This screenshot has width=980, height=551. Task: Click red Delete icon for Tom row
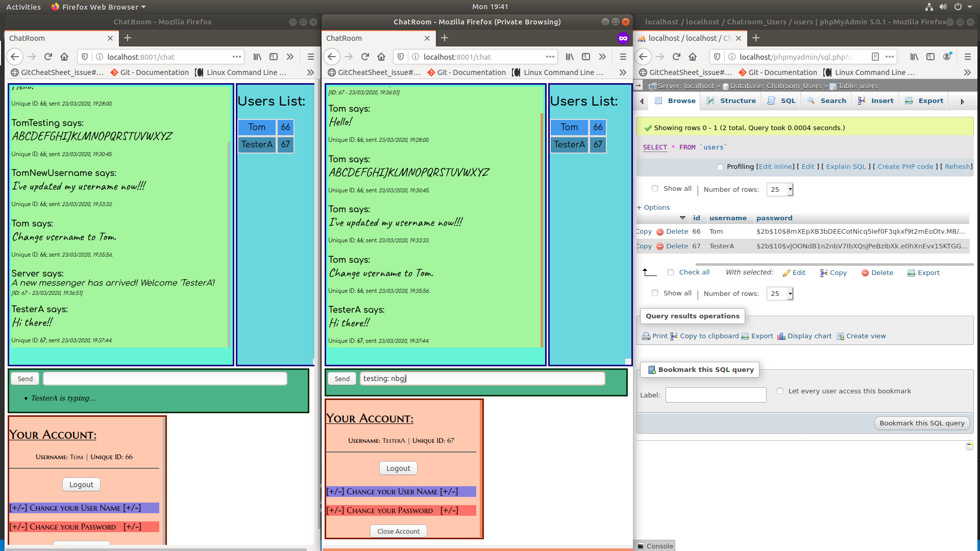659,232
